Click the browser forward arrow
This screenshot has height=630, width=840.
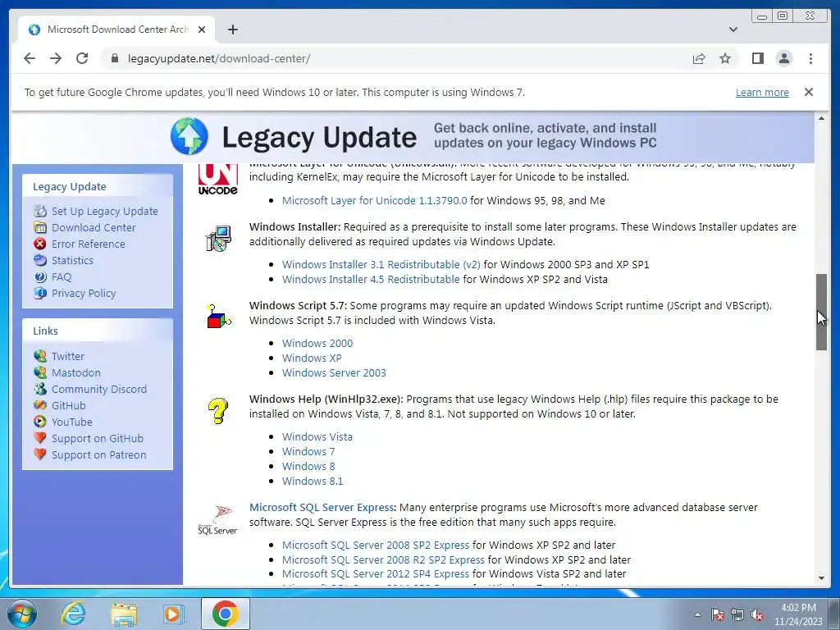pos(56,58)
